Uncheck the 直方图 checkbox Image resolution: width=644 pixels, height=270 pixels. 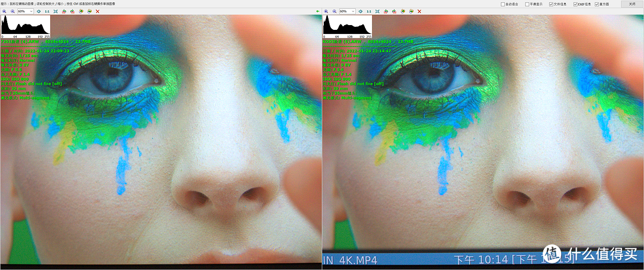tap(597, 4)
